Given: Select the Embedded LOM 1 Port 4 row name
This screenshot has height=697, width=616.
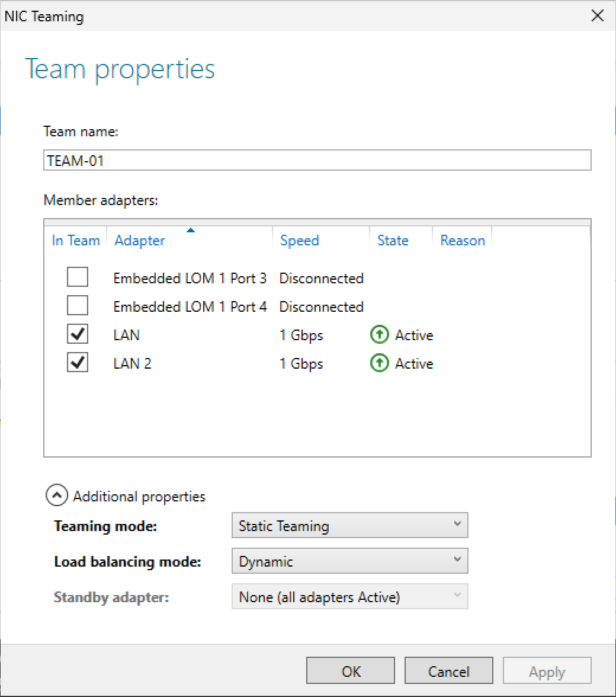Looking at the screenshot, I should pyautogui.click(x=190, y=307).
